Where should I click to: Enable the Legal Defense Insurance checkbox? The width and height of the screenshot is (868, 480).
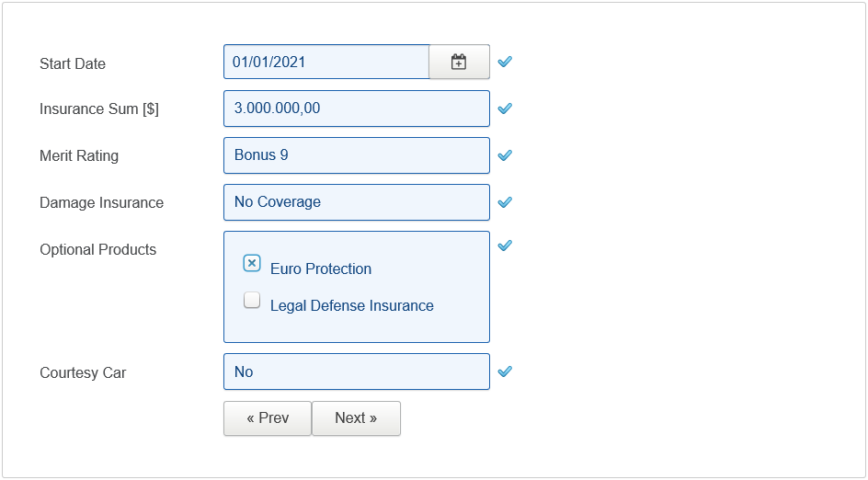[x=252, y=300]
